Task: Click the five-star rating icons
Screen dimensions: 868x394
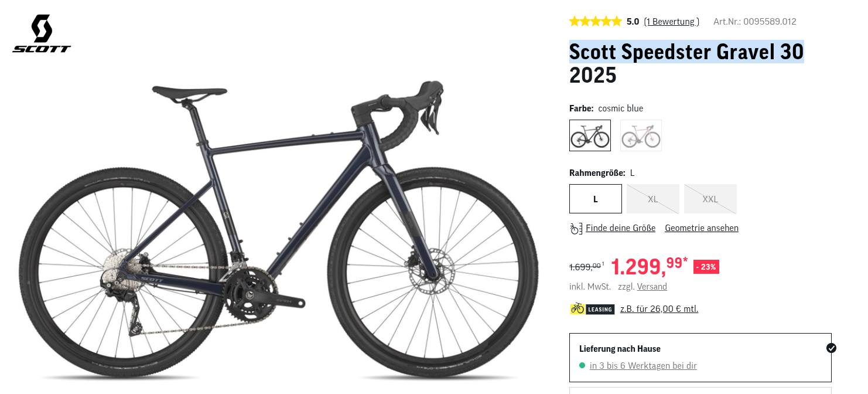Action: coord(595,22)
